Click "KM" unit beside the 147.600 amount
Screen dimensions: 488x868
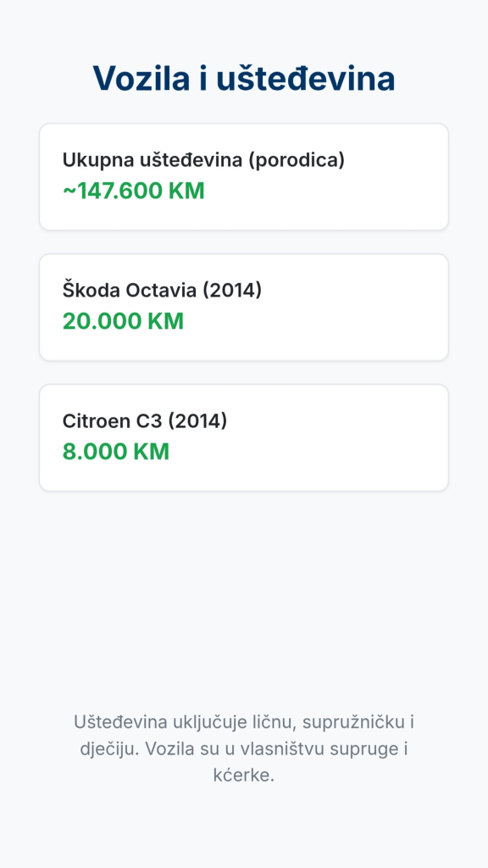[x=186, y=191]
